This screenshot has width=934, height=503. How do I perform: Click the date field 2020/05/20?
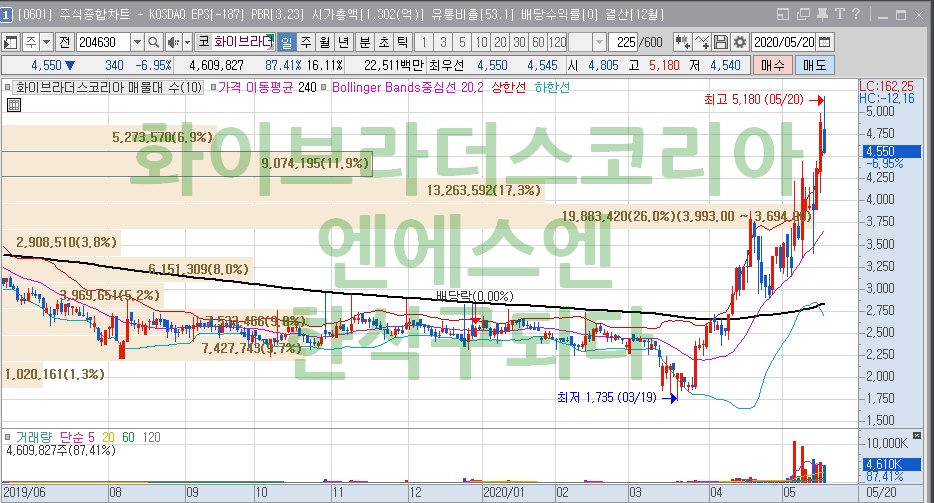784,42
